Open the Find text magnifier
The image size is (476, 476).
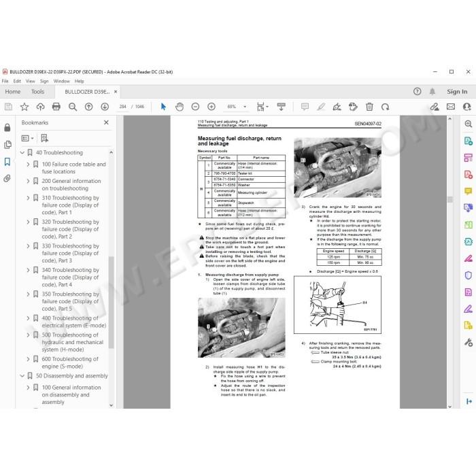point(73,107)
